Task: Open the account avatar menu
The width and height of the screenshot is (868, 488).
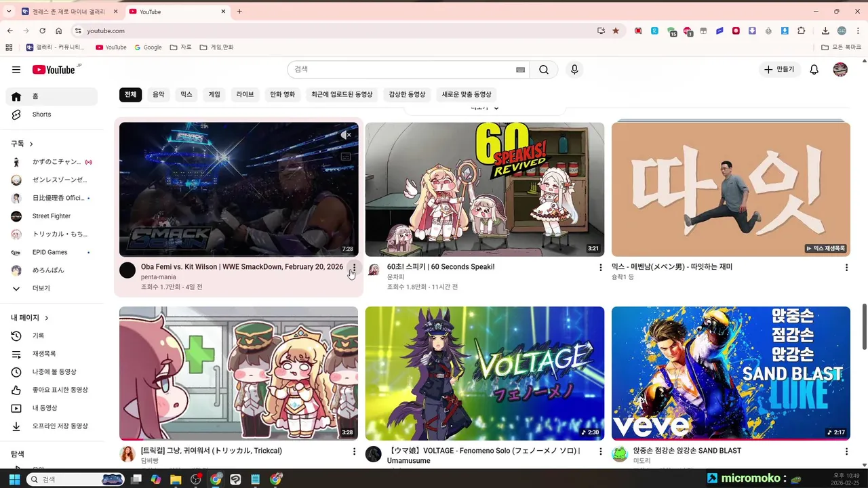Action: (x=840, y=70)
